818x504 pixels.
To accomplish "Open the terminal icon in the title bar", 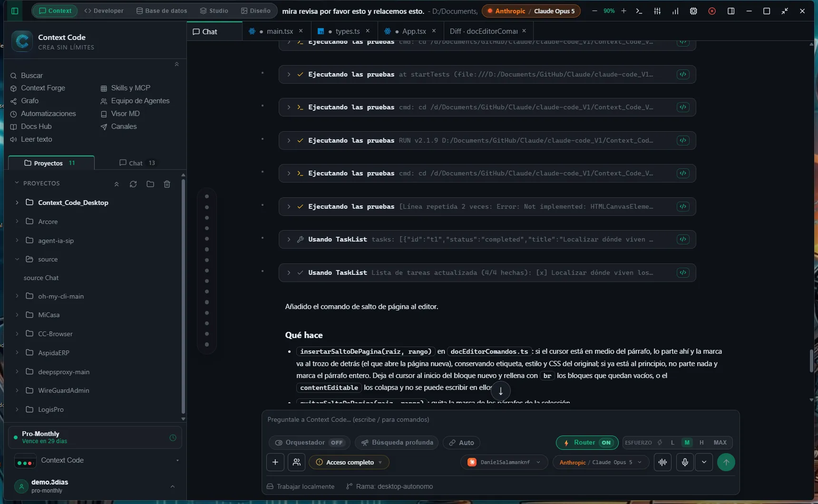I will (639, 11).
